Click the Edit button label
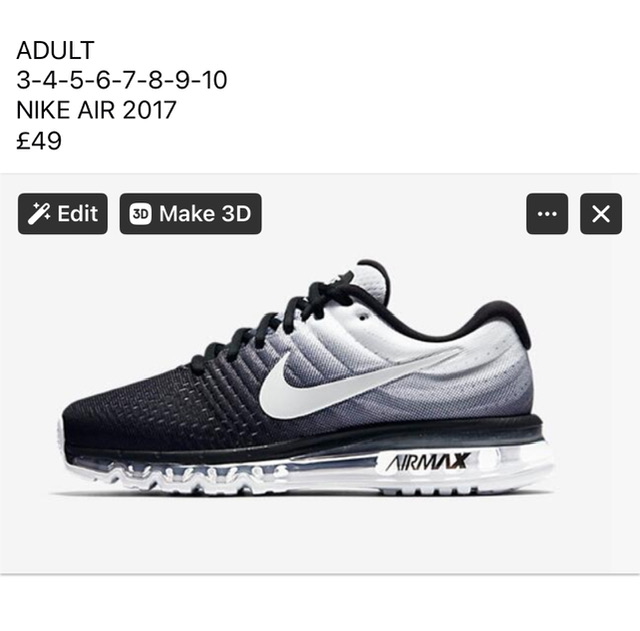This screenshot has height=631, width=640. point(78,213)
